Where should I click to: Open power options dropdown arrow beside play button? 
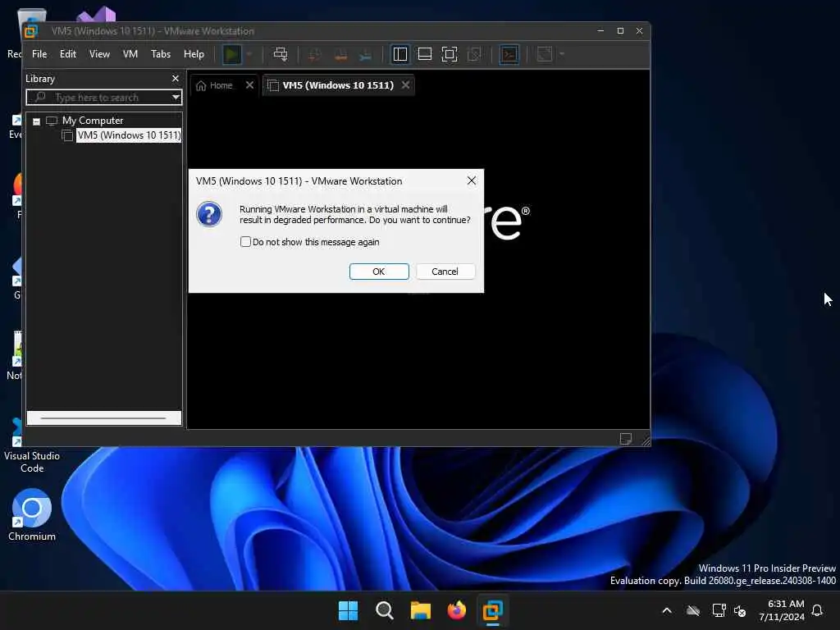tap(249, 54)
